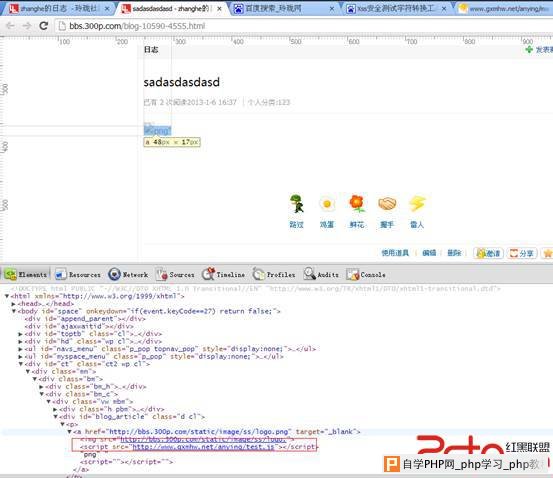Viewport: 553px width, 478px height.
Task: Go back with the browser back arrow
Action: [x=11, y=26]
